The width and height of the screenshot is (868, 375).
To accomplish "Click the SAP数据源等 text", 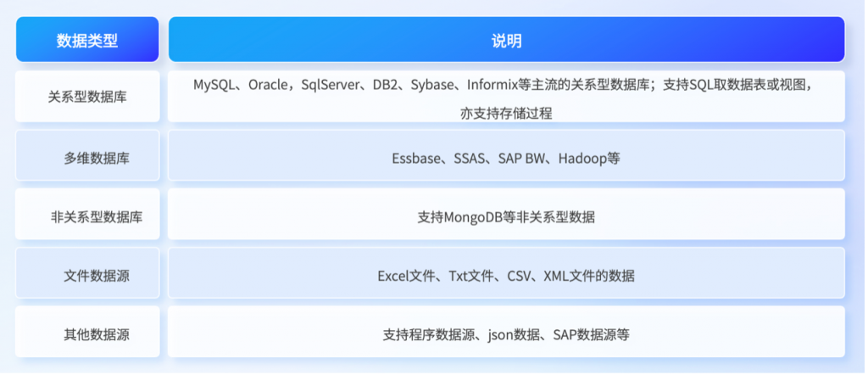I will [x=591, y=335].
